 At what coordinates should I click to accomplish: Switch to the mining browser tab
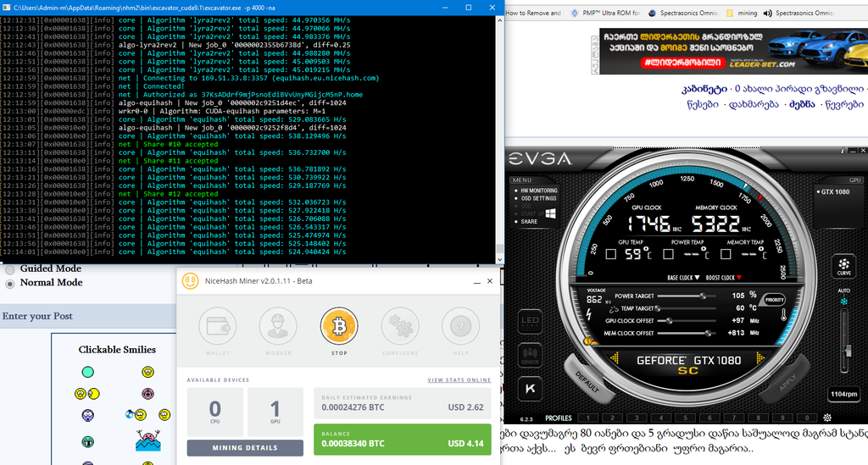[x=742, y=13]
